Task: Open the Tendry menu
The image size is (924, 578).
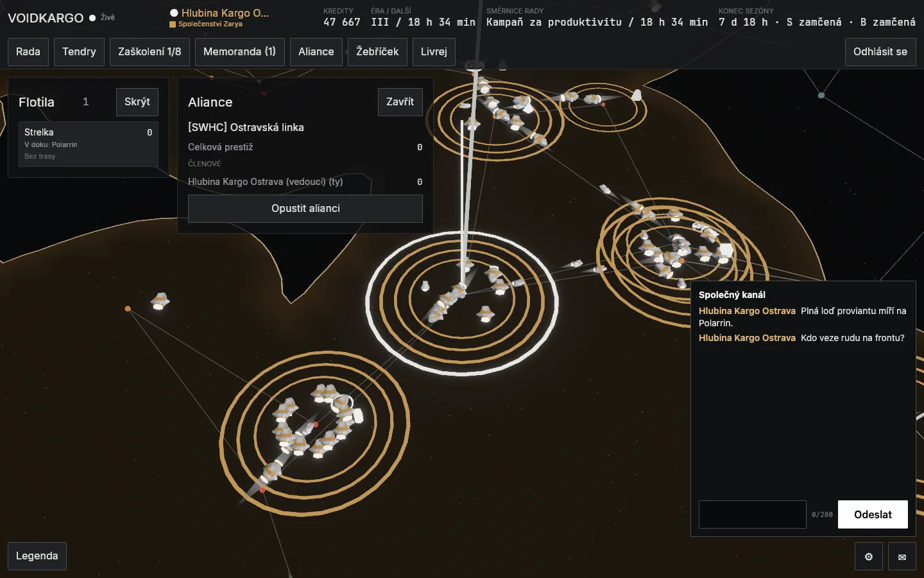Action: click(79, 52)
